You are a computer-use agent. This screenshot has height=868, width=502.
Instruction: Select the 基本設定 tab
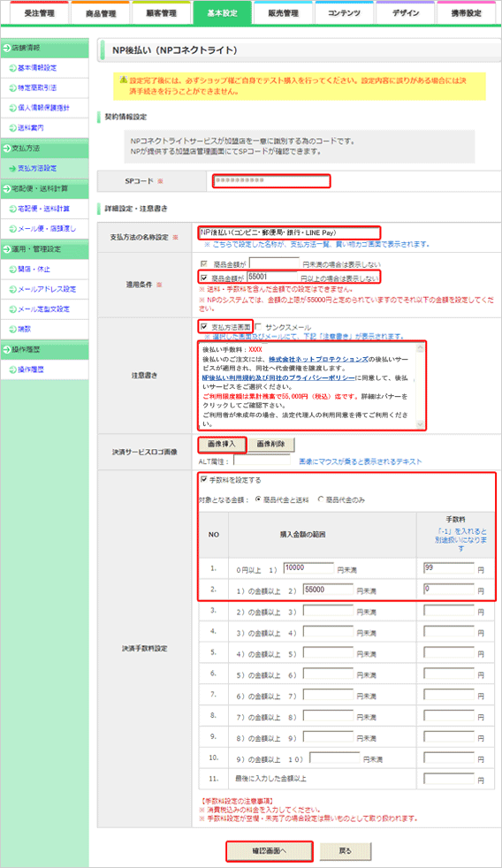coord(222,13)
